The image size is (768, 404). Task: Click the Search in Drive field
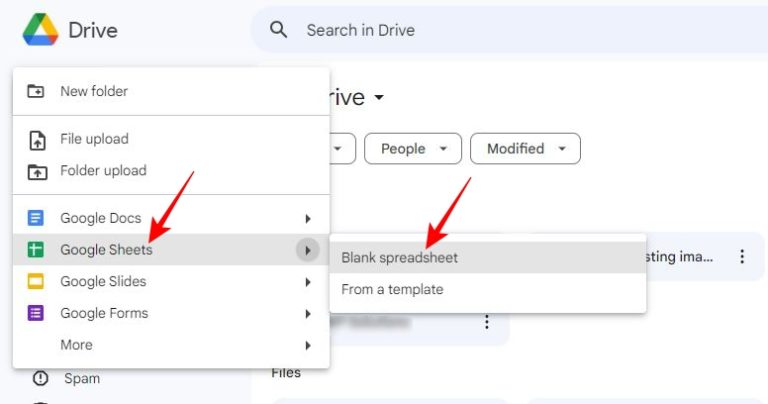509,30
